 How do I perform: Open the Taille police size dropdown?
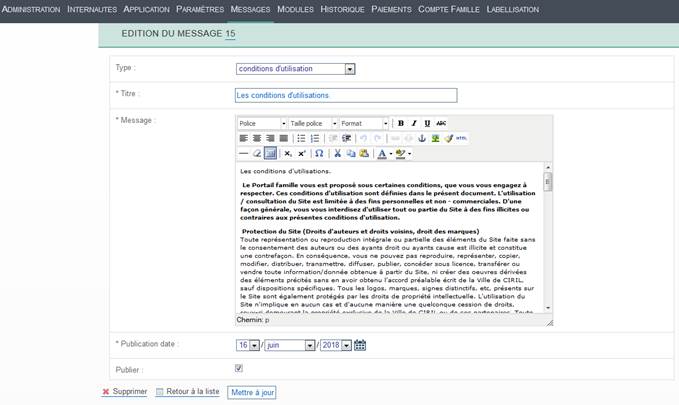click(x=312, y=123)
